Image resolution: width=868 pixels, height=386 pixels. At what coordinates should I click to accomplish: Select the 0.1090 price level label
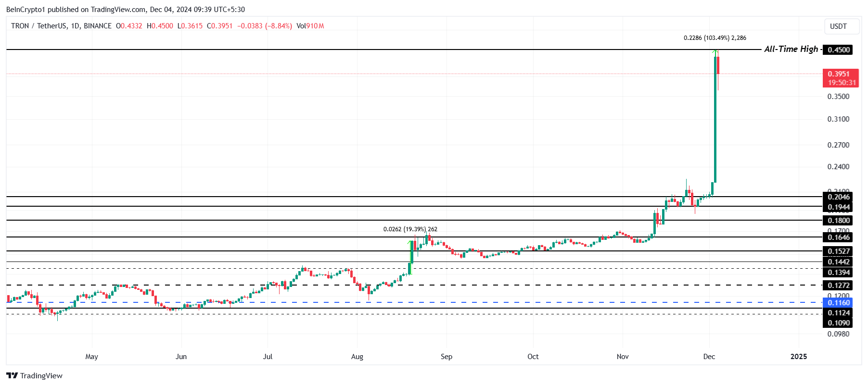[838, 323]
